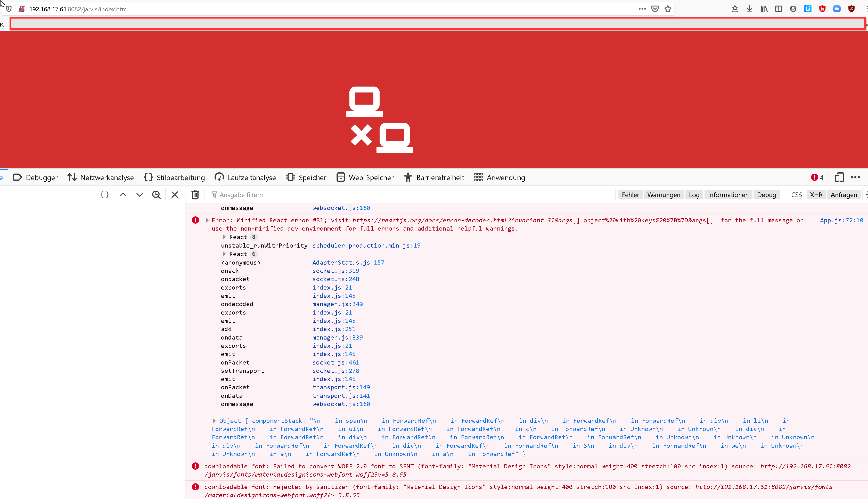Clear console output with trash icon
The image size is (868, 499).
click(x=195, y=195)
